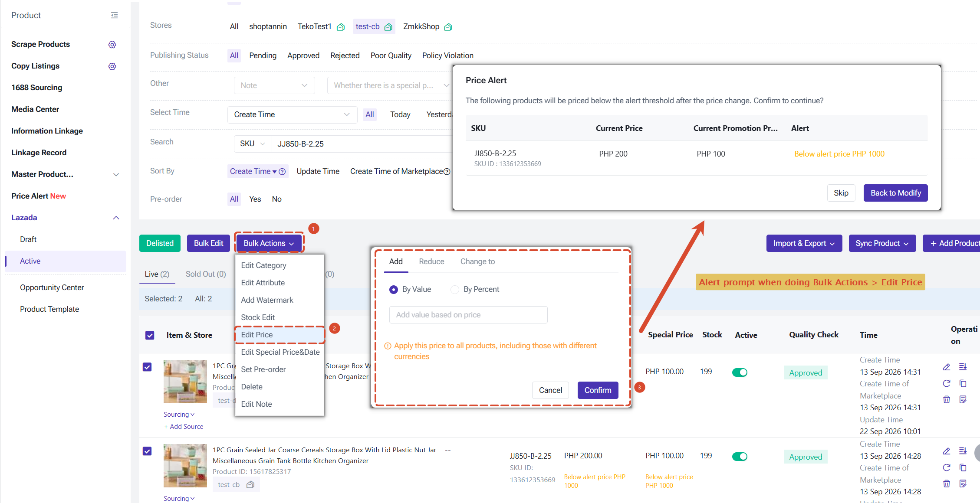Toggle the select-all Item & Store checkbox
Viewport: 980px width, 503px height.
click(x=150, y=335)
